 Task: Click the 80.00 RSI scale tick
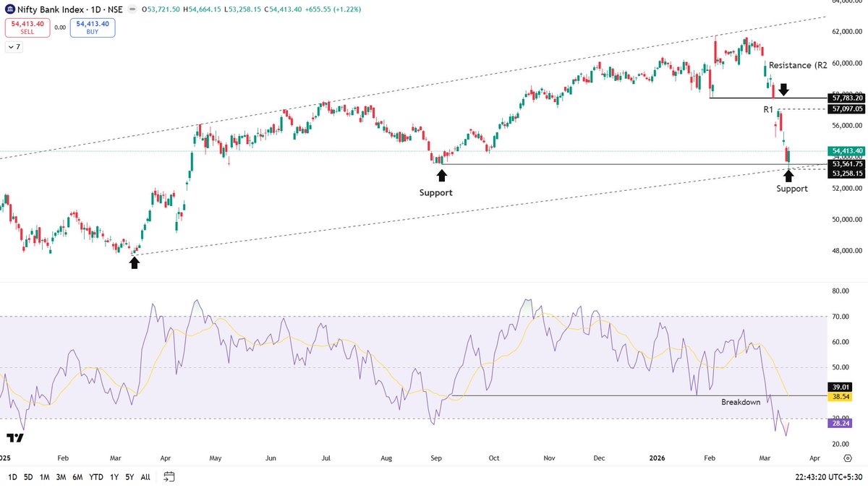coord(841,291)
